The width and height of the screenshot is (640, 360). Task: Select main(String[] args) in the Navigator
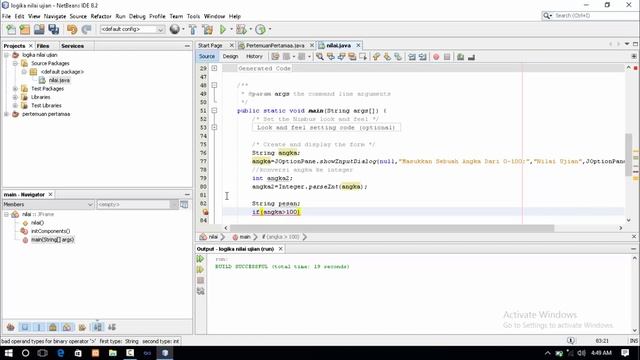coord(52,240)
